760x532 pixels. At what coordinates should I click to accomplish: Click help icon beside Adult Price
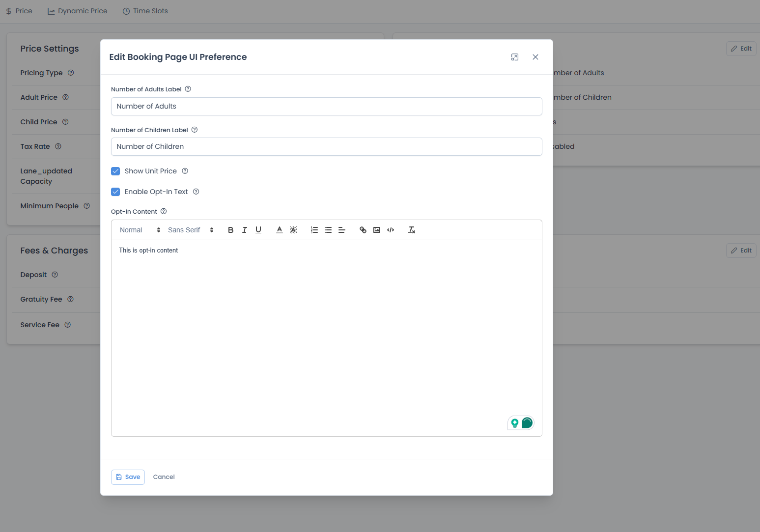[66, 97]
